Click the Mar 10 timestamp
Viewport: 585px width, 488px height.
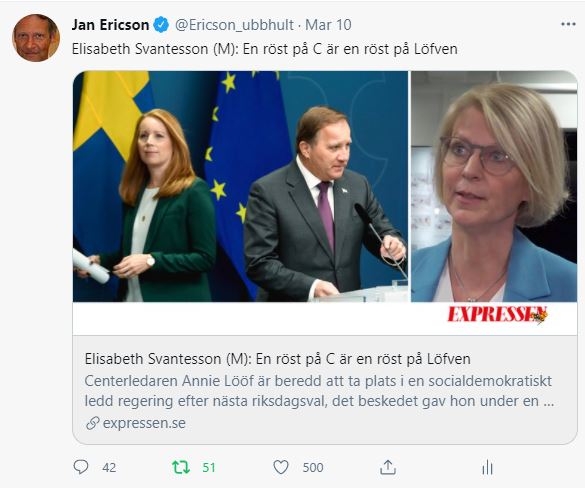coord(328,25)
